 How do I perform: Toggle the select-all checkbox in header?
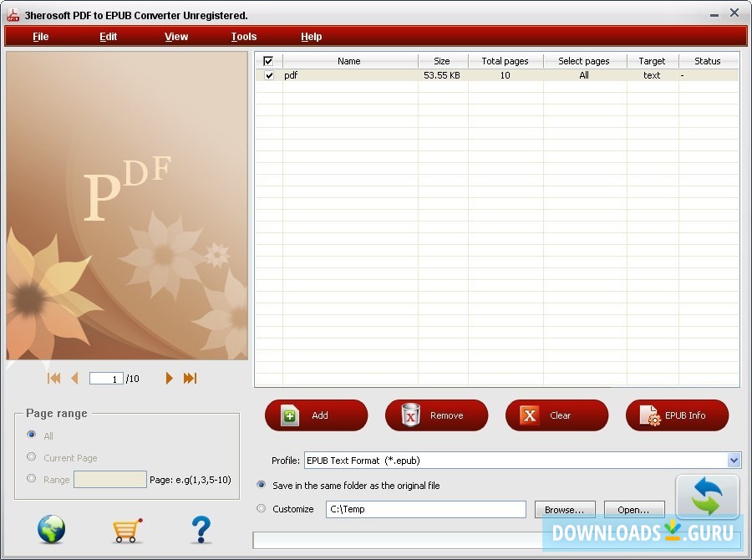click(268, 60)
